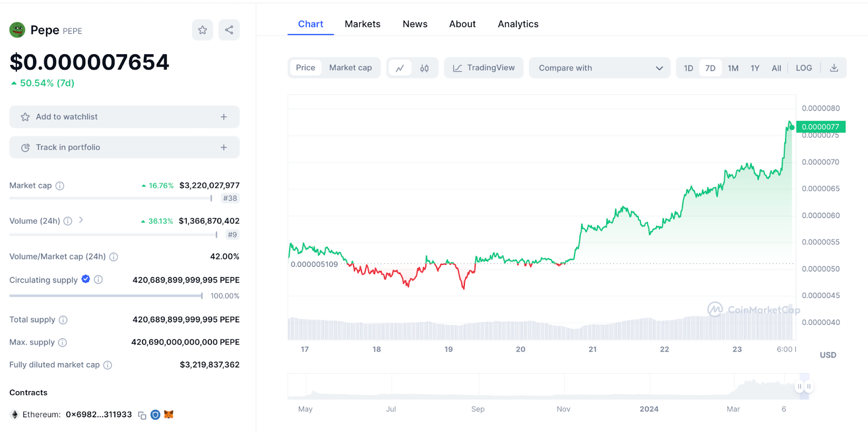Open Total supply info icon
This screenshot has width=868, height=433.
[x=63, y=320]
